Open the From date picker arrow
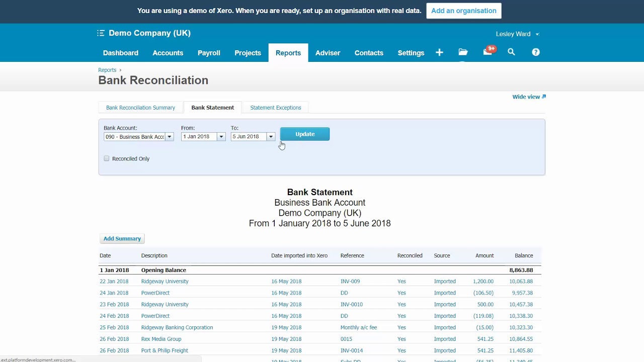This screenshot has height=362, width=644. click(x=221, y=137)
